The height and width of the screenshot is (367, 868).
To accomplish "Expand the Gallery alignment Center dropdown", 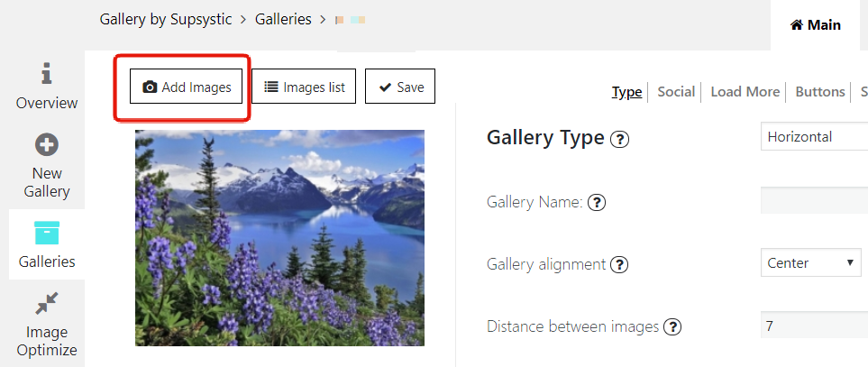I will pyautogui.click(x=810, y=262).
